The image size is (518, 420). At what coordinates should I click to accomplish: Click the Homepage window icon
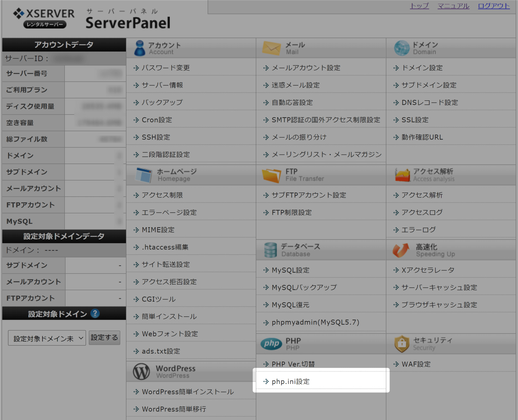143,175
